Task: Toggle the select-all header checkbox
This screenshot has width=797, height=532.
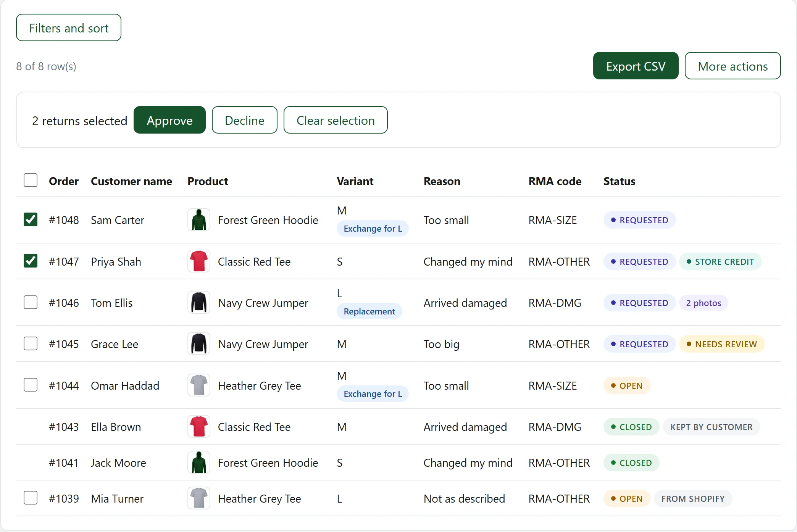Action: pos(31,181)
